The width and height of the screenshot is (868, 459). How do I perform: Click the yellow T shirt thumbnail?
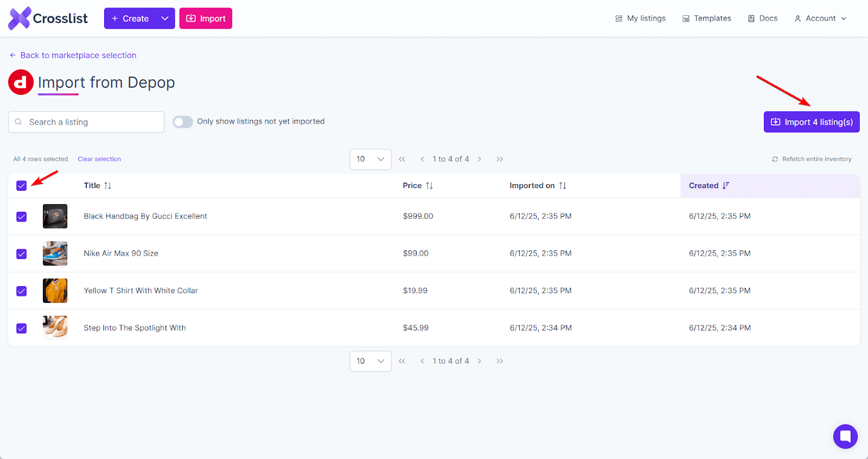pos(55,290)
